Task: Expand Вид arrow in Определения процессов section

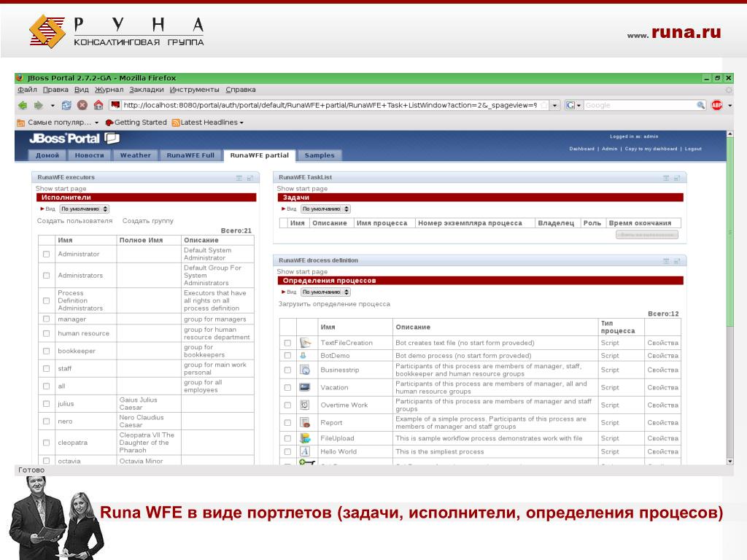Action: (x=284, y=292)
